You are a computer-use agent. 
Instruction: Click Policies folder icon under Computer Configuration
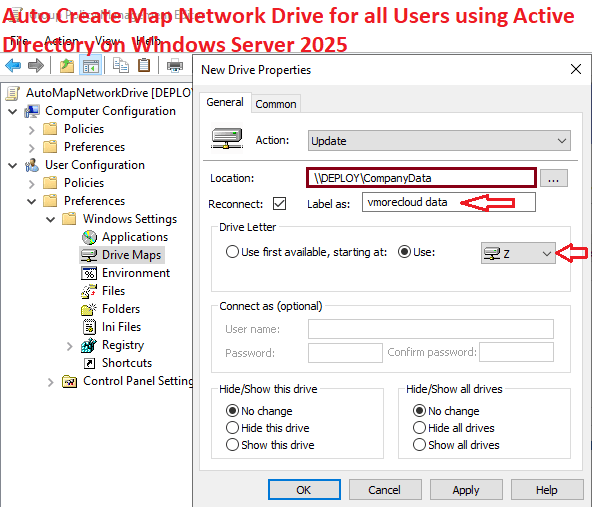point(50,129)
